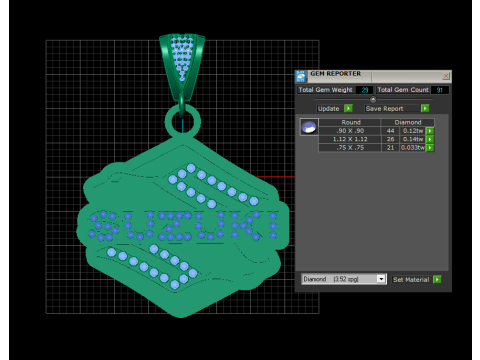Click the 'Round' column header
The height and width of the screenshot is (360, 480).
[350, 122]
